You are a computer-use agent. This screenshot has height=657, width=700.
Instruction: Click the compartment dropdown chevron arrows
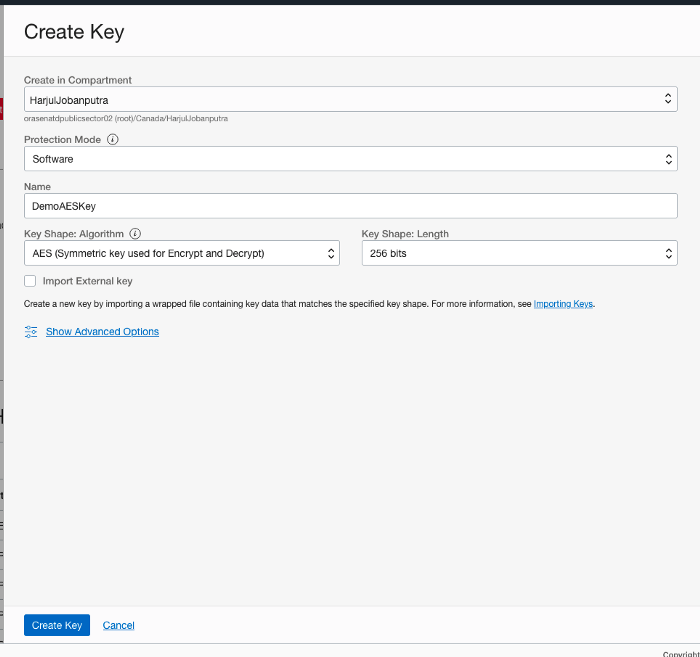(668, 99)
